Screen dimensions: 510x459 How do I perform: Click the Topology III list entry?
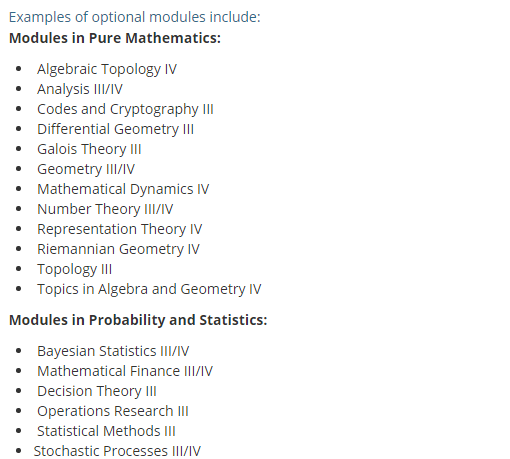pos(74,269)
